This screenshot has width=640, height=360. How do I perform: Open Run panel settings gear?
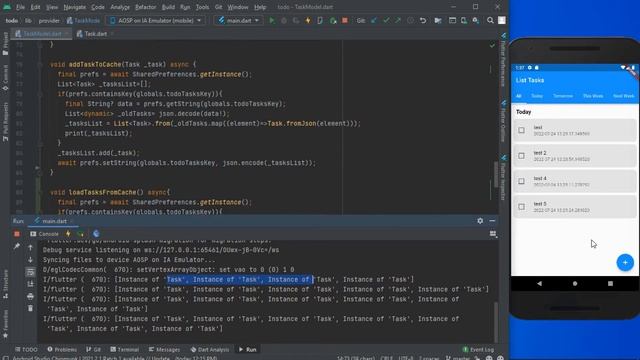coord(480,221)
